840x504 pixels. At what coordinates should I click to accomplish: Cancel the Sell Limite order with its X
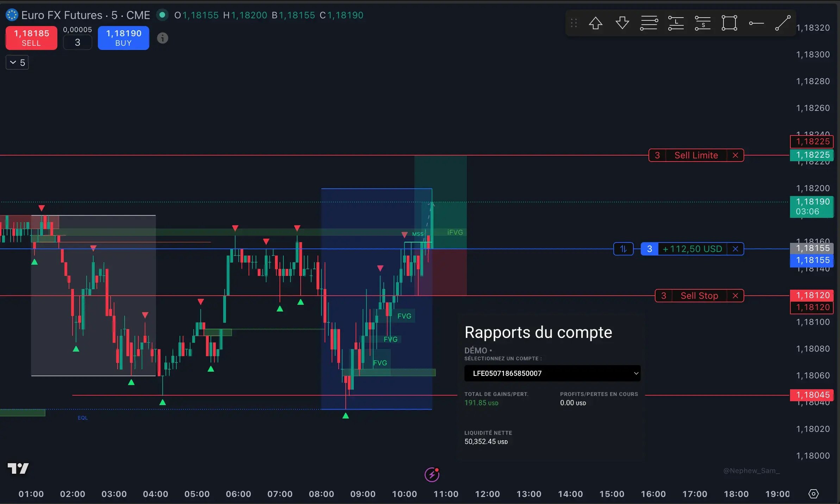736,155
